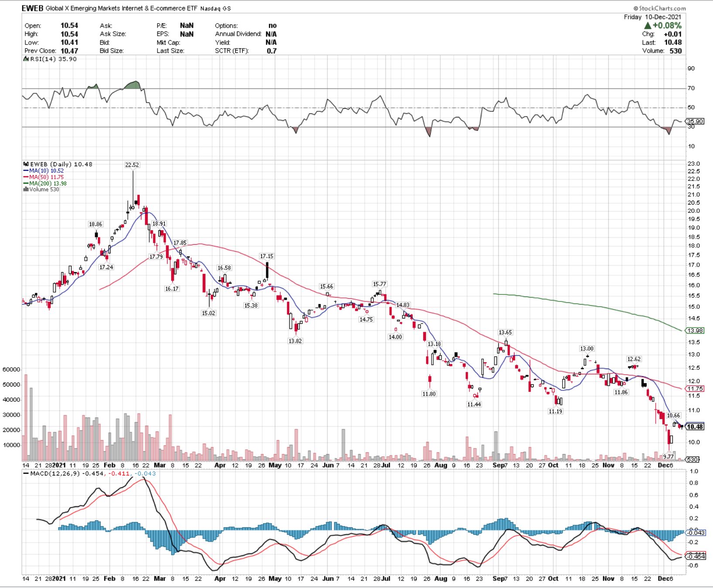Click the 11.80 low price annotation

point(429,394)
